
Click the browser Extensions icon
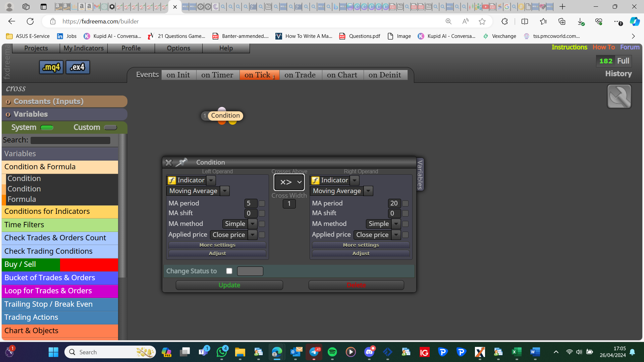(x=504, y=21)
